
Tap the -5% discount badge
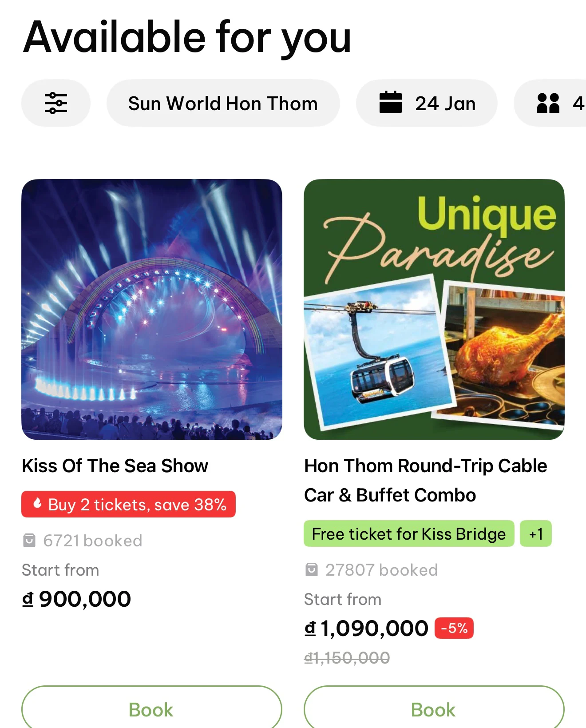point(454,628)
